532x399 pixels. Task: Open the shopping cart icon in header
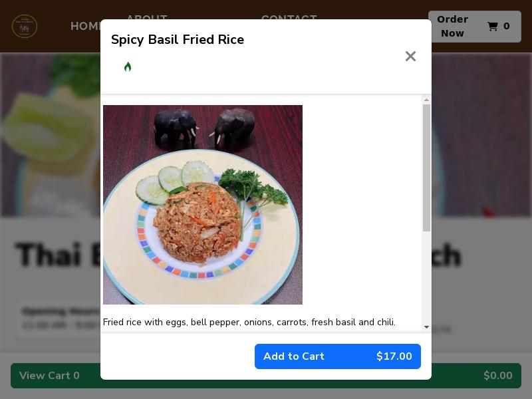[492, 26]
